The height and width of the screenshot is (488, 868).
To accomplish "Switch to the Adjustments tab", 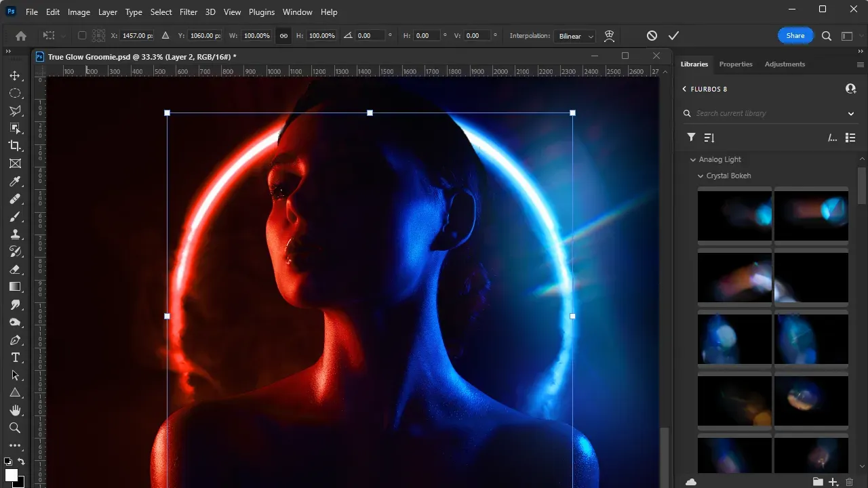I will (x=785, y=64).
